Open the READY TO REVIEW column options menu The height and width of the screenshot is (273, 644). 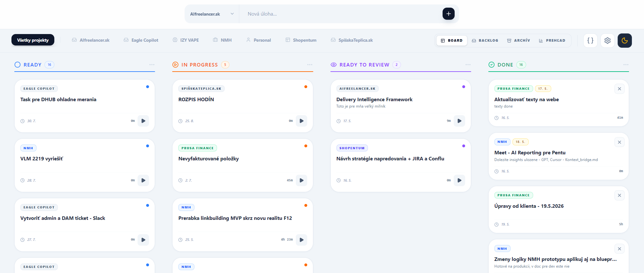(x=468, y=65)
